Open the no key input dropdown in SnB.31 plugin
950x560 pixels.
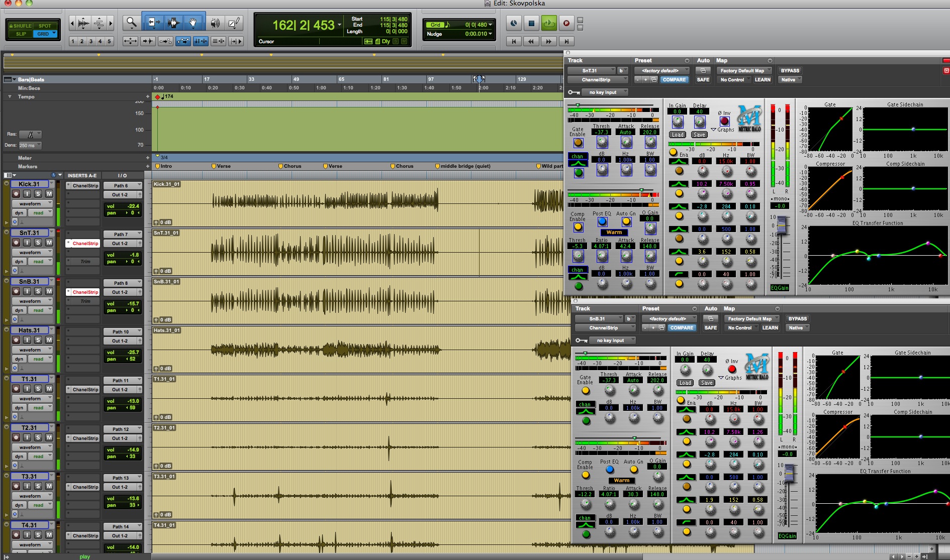click(613, 341)
